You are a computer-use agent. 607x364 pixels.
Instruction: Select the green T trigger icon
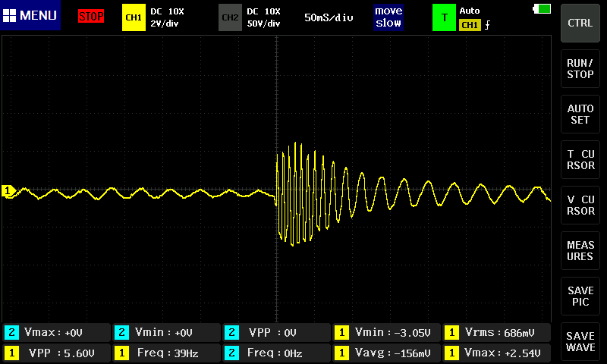[x=444, y=17]
